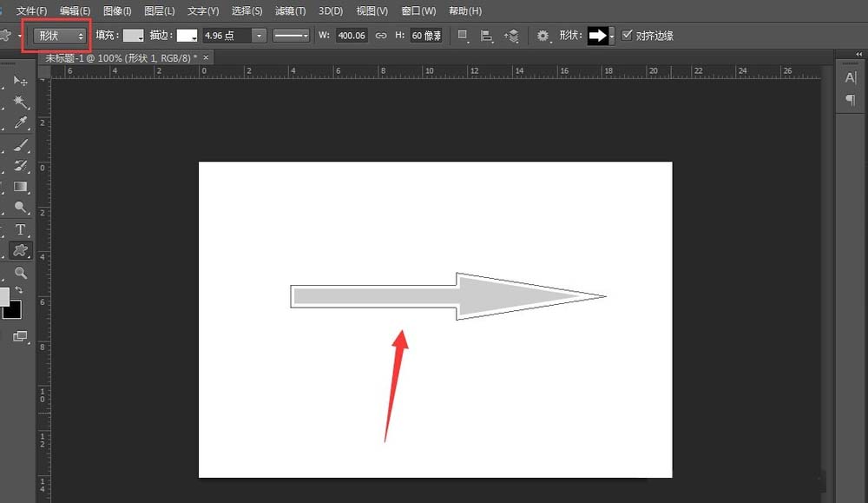Open the 滤镜 menu
The height and width of the screenshot is (503, 868).
click(x=289, y=10)
